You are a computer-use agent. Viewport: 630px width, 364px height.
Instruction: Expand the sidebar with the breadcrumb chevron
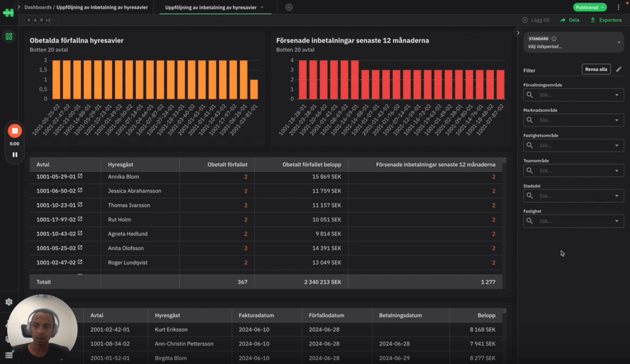pos(19,7)
